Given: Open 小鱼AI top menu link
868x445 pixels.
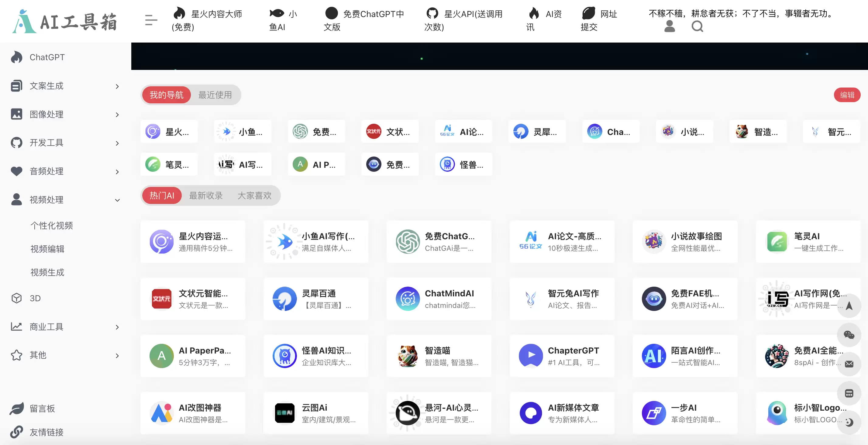Looking at the screenshot, I should pos(283,20).
